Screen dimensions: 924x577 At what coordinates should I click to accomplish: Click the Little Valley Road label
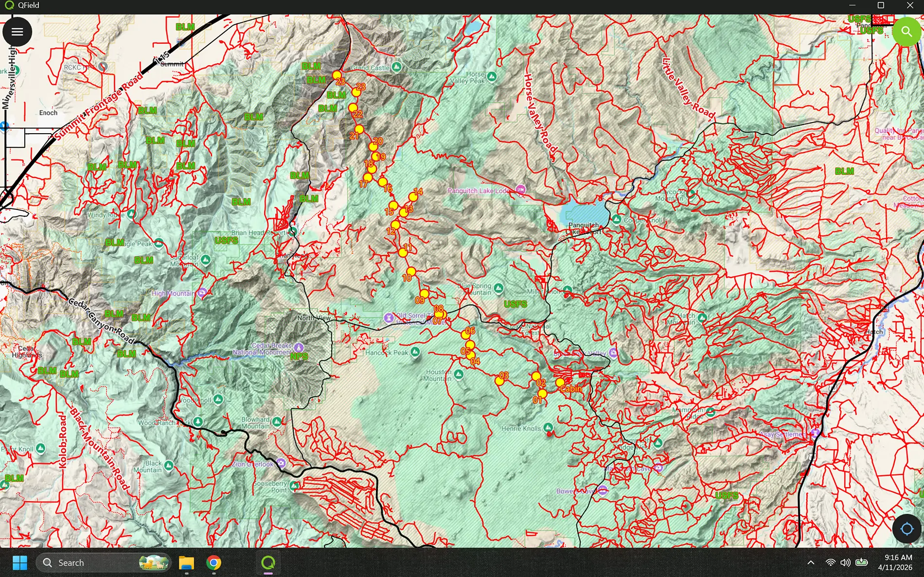click(688, 88)
